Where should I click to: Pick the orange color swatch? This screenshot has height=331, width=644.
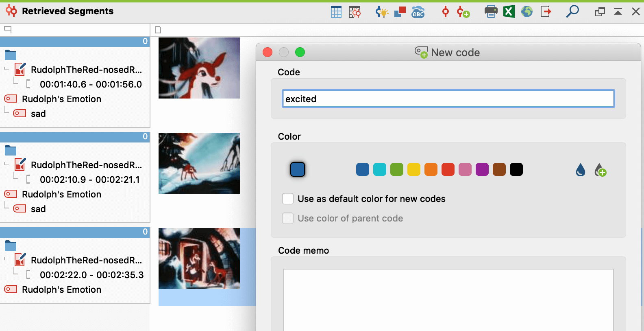point(431,169)
